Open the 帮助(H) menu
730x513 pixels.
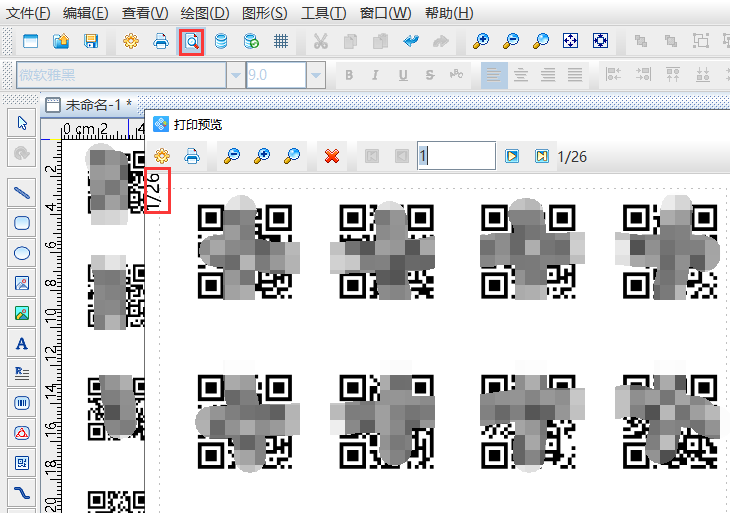coord(449,13)
